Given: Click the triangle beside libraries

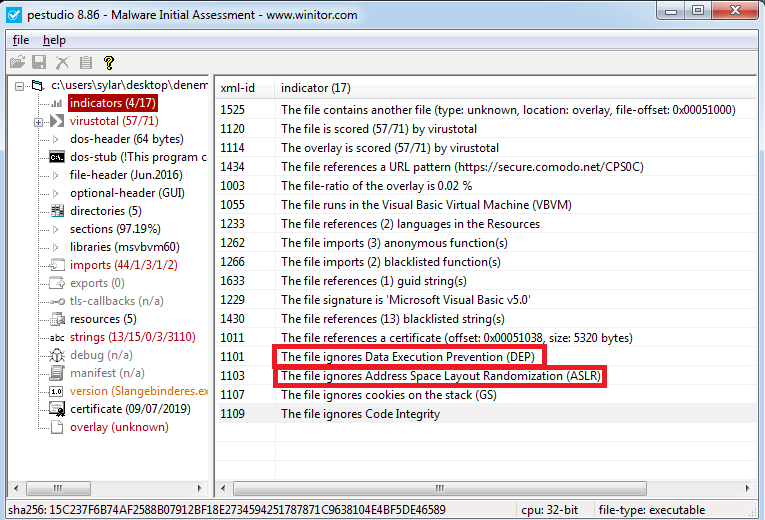Looking at the screenshot, I should coord(56,247).
